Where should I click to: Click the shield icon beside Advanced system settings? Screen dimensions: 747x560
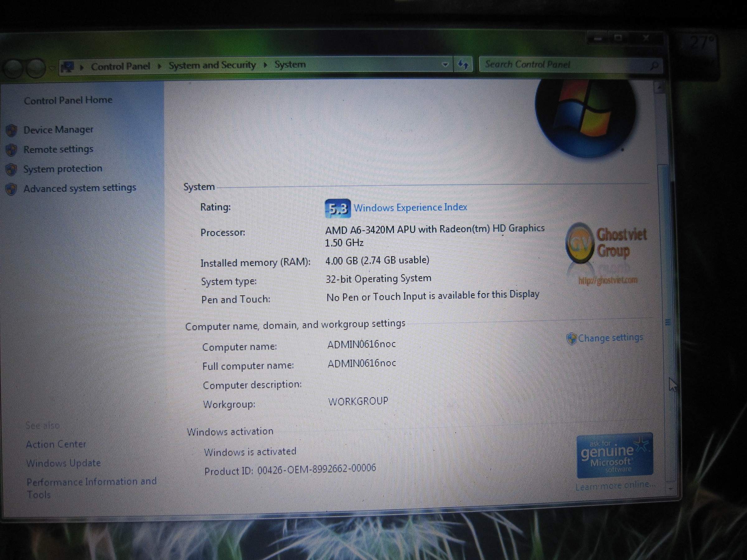click(12, 189)
